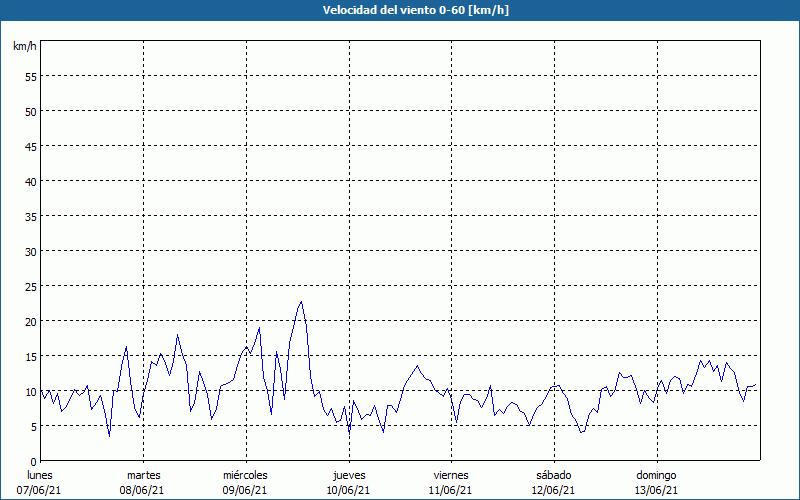Screen dimensions: 800x500
Task: Click the date label 13/06/21
Action: click(x=656, y=490)
